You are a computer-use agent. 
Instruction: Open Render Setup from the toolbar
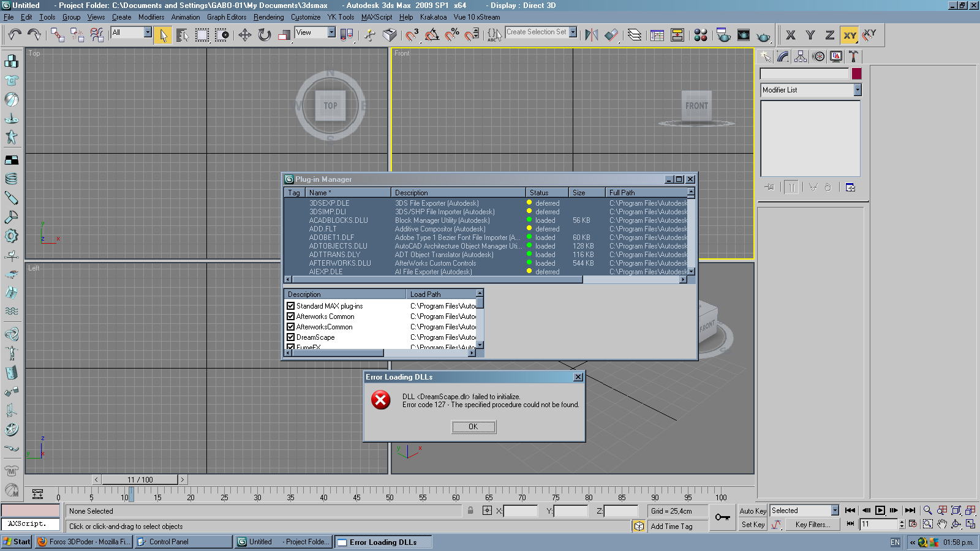(x=723, y=35)
